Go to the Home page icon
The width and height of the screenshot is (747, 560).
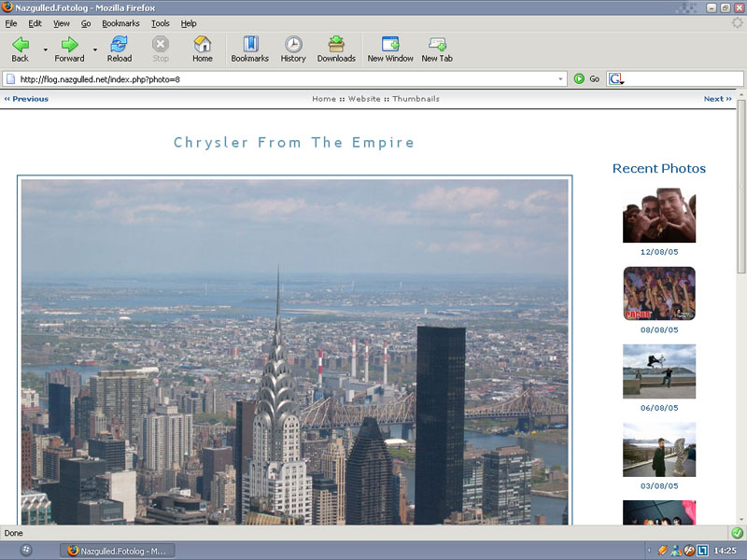click(x=203, y=49)
